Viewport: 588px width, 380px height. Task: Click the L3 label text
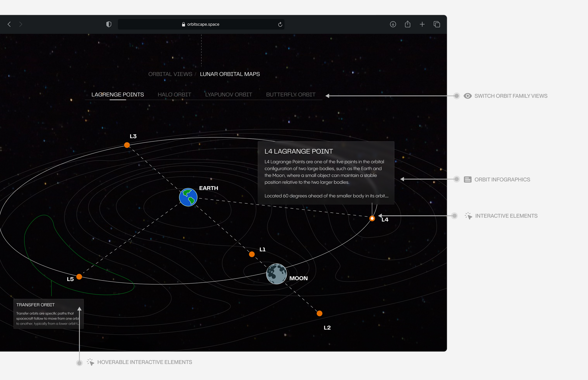[133, 136]
